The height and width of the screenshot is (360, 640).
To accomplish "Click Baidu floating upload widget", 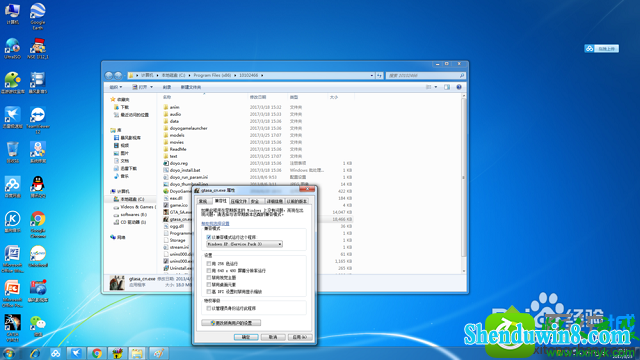I will tap(602, 49).
